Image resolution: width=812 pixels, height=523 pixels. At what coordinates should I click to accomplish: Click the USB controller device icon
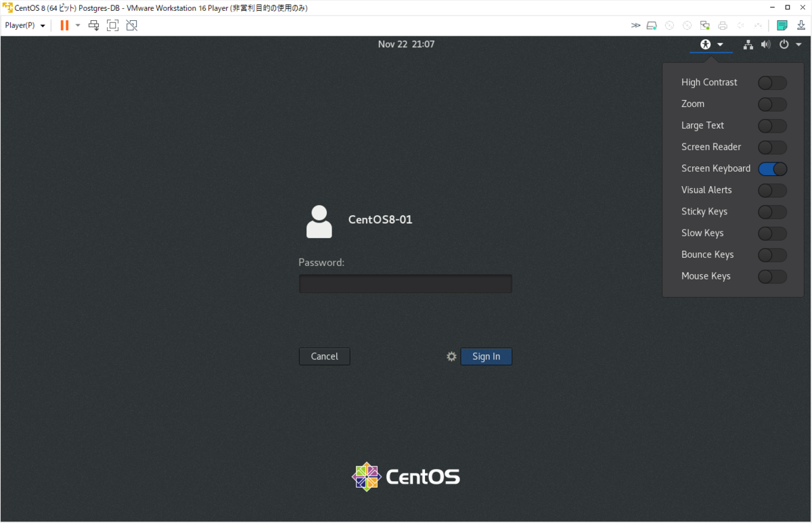pos(758,26)
